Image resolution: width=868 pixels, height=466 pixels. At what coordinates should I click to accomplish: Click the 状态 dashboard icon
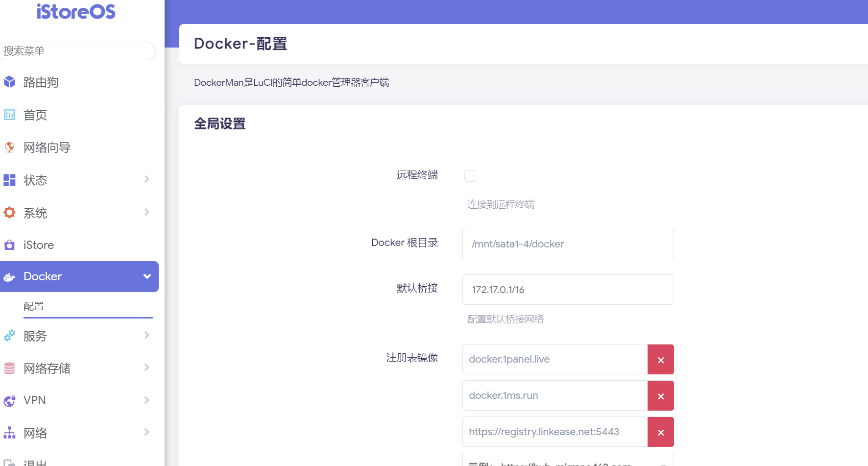pos(9,180)
